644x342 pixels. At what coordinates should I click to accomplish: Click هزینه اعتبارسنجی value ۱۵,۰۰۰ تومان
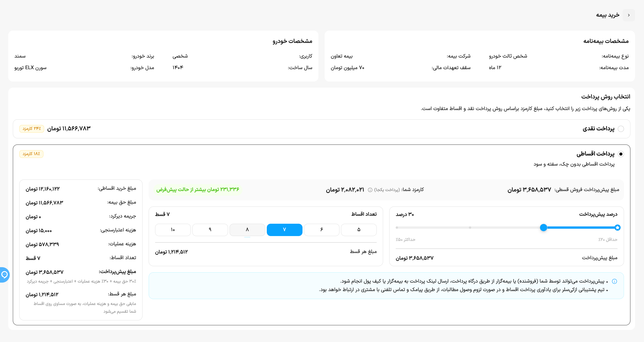[x=39, y=231]
